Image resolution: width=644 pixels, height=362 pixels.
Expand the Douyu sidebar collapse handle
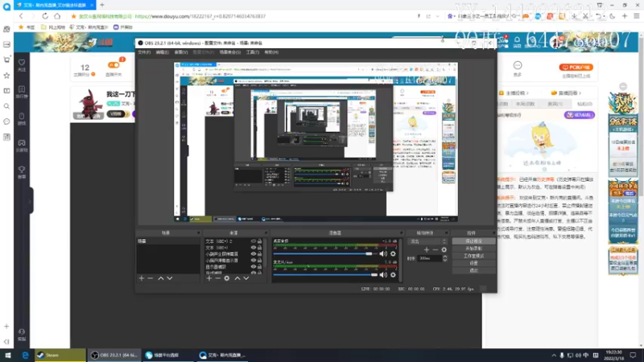pos(30,201)
